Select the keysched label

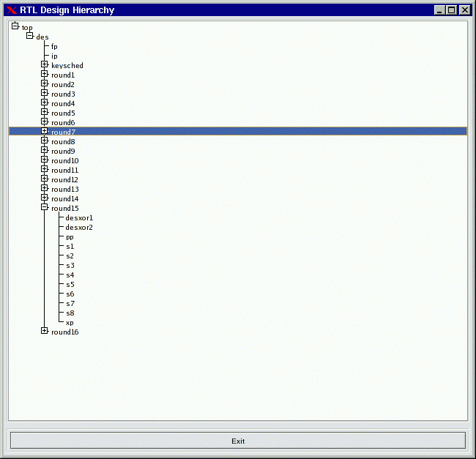pos(67,66)
